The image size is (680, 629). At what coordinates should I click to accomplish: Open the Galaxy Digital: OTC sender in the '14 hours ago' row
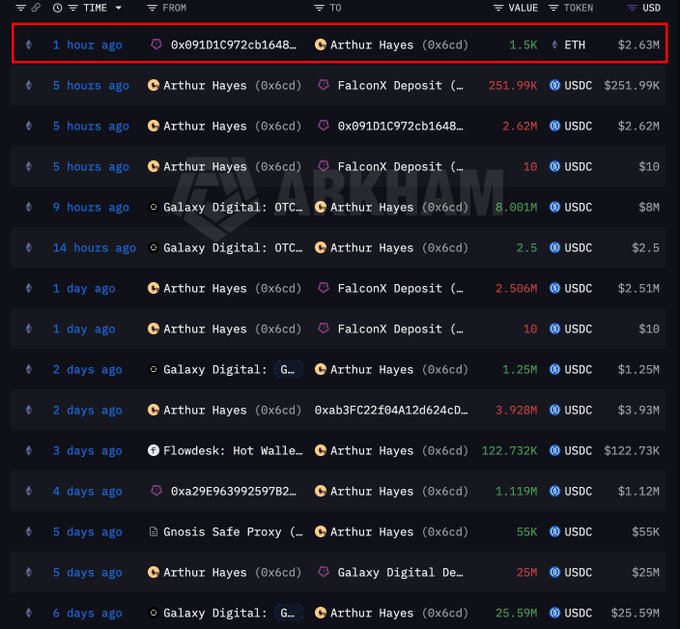pyautogui.click(x=232, y=248)
